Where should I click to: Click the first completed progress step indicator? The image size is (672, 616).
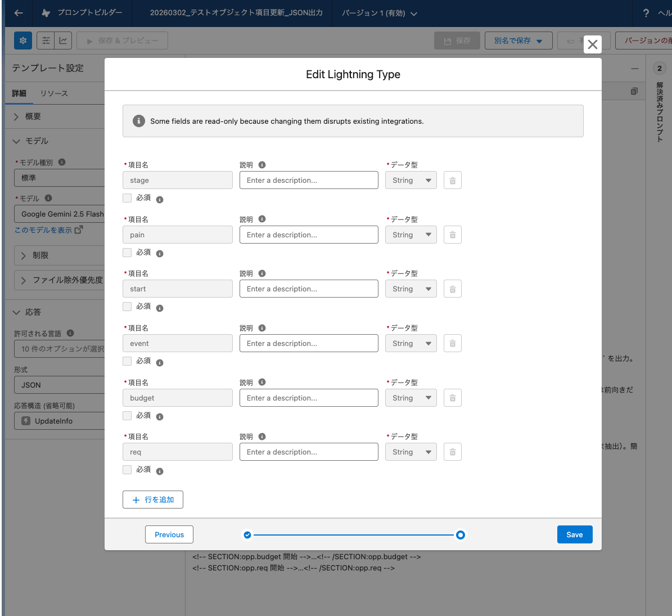[247, 535]
